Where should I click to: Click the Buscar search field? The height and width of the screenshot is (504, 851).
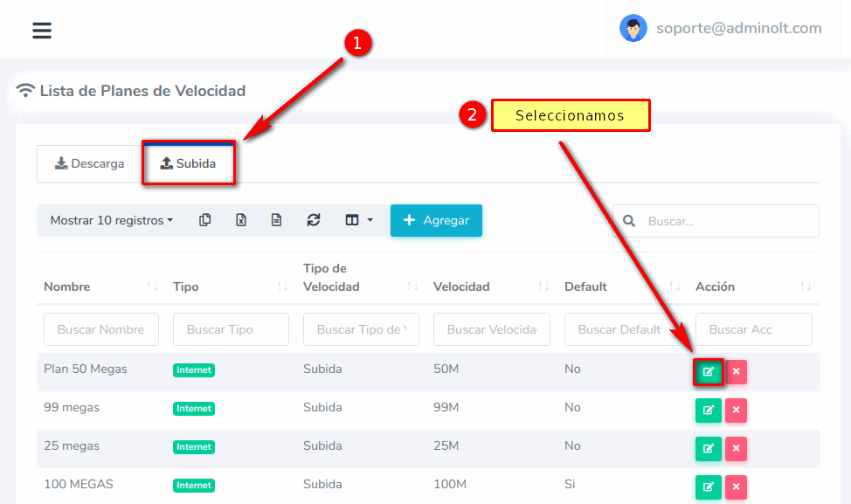[x=727, y=221]
